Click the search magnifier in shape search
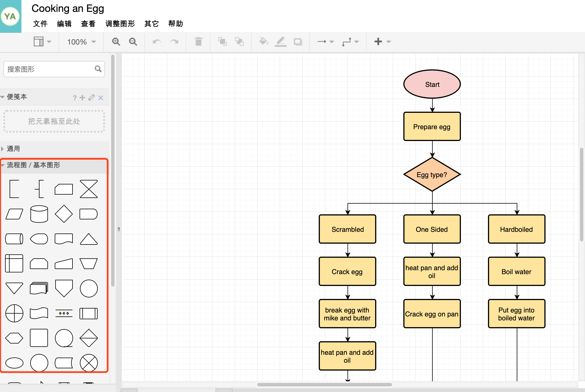585x392 pixels. pos(98,69)
